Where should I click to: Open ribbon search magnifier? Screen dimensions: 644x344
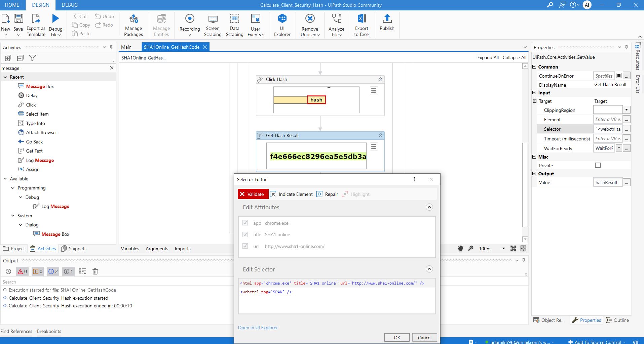coord(550,5)
